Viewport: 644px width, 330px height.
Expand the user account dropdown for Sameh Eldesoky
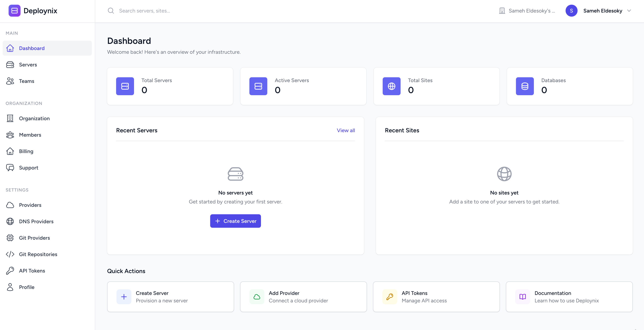pos(630,11)
